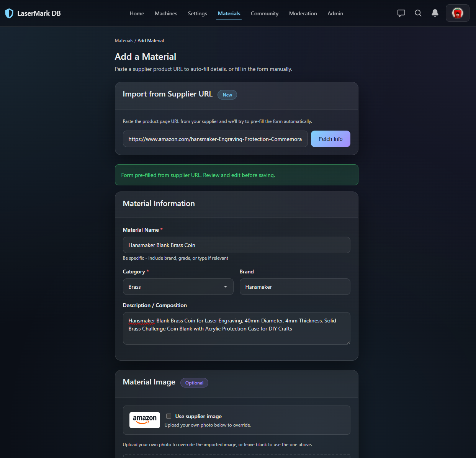Screen dimensions: 476x458
Task: Click the Description / Composition textarea
Action: coord(236,328)
